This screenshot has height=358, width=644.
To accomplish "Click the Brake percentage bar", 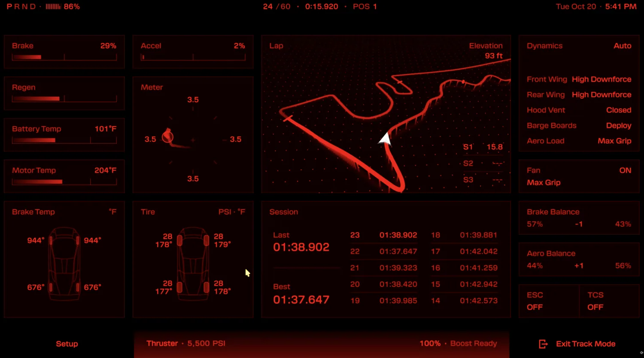I will click(x=64, y=57).
